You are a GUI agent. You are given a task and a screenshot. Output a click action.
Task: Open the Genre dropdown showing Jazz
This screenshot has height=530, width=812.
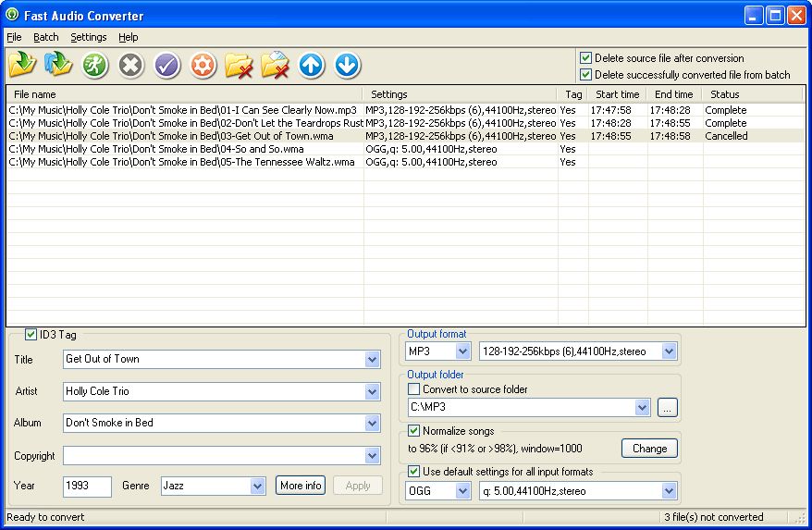tap(257, 486)
